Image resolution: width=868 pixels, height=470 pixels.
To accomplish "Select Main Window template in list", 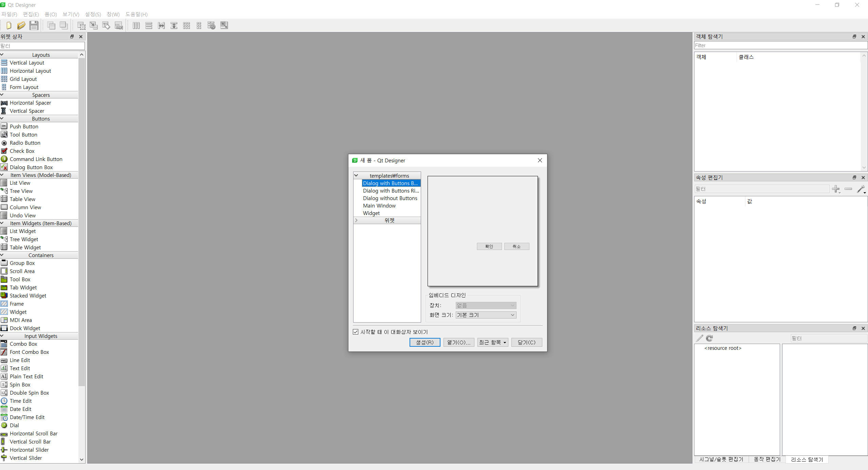I will tap(379, 206).
